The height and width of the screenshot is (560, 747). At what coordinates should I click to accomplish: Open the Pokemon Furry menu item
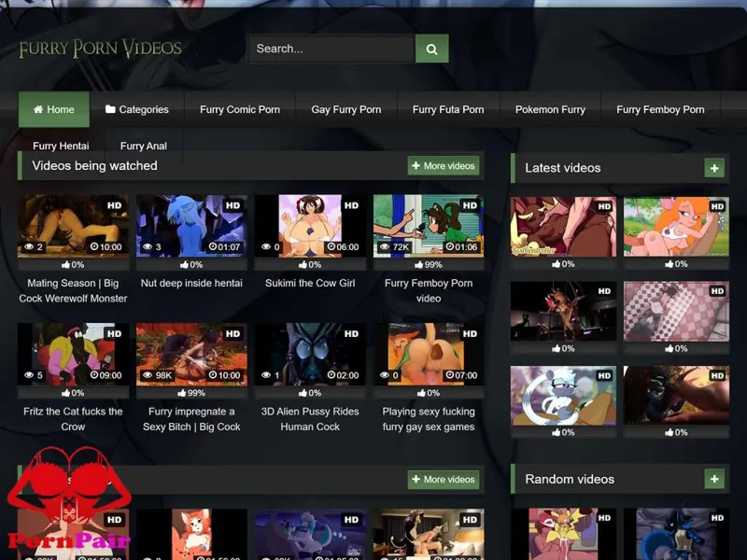tap(550, 109)
